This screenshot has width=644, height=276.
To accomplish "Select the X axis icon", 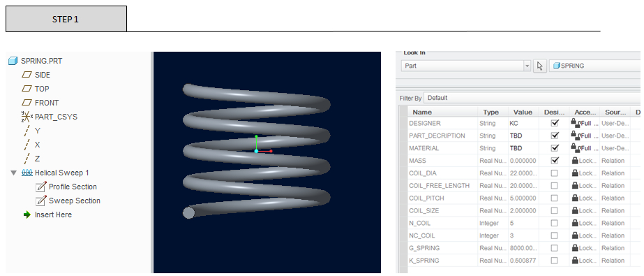I will click(x=27, y=145).
